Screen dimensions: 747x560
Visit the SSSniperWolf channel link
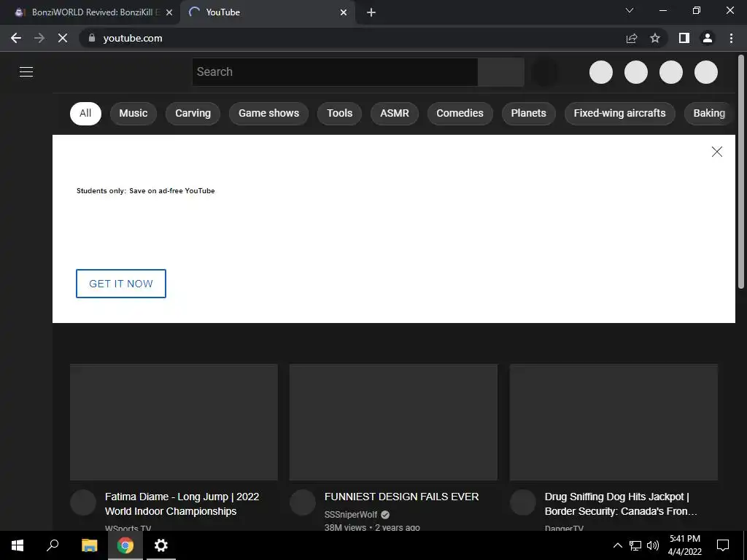351,515
